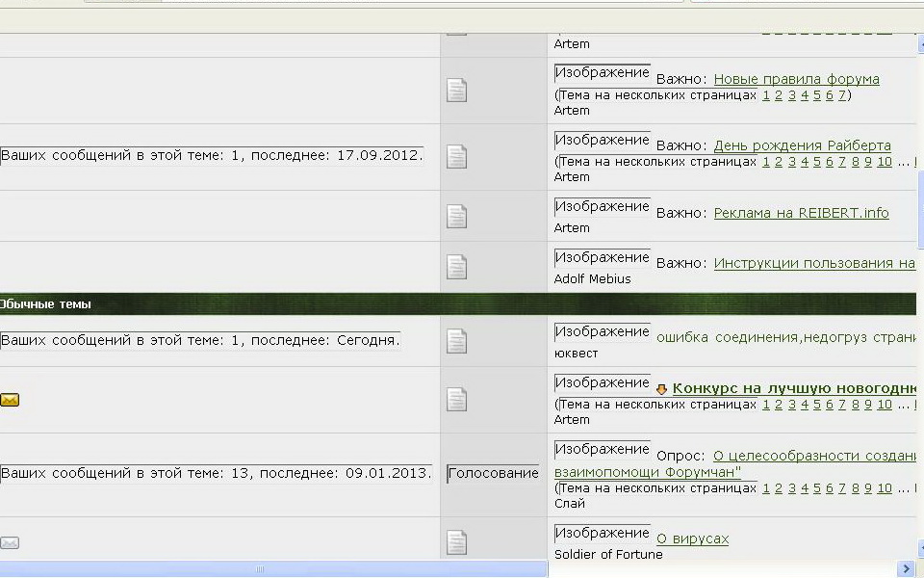The image size is (924, 578).
Task: Click horizontal scrollbar thumb at bottom
Action: [x=274, y=568]
